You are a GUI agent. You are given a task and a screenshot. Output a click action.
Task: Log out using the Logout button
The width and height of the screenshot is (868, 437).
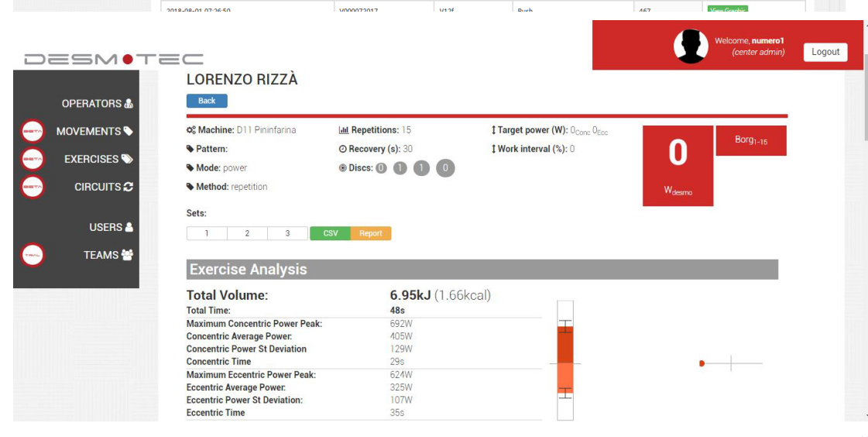pos(825,52)
